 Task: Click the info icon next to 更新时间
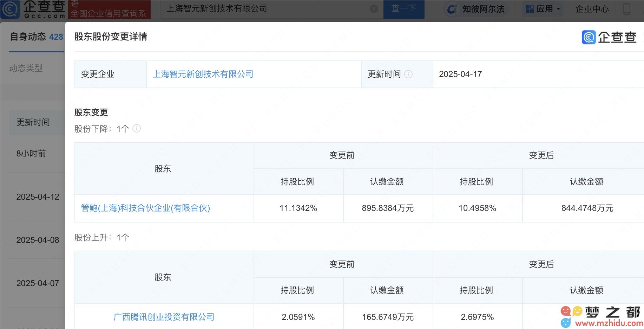(x=408, y=74)
